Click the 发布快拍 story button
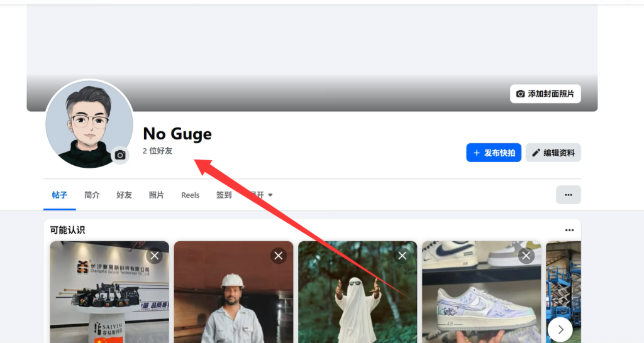 pos(494,153)
